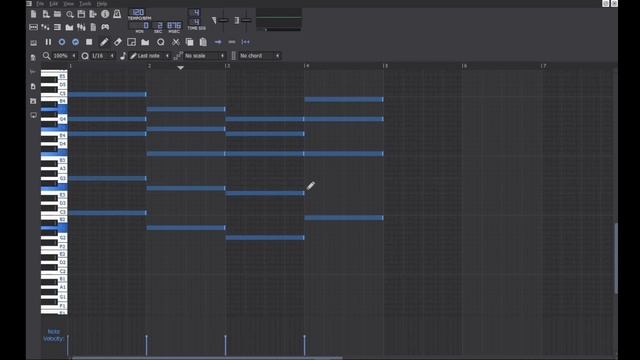
Task: Open the File menu
Action: [x=40, y=4]
